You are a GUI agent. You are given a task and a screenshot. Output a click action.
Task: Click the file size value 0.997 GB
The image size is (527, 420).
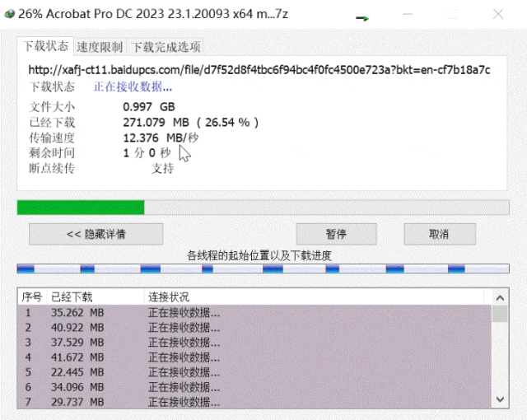149,107
